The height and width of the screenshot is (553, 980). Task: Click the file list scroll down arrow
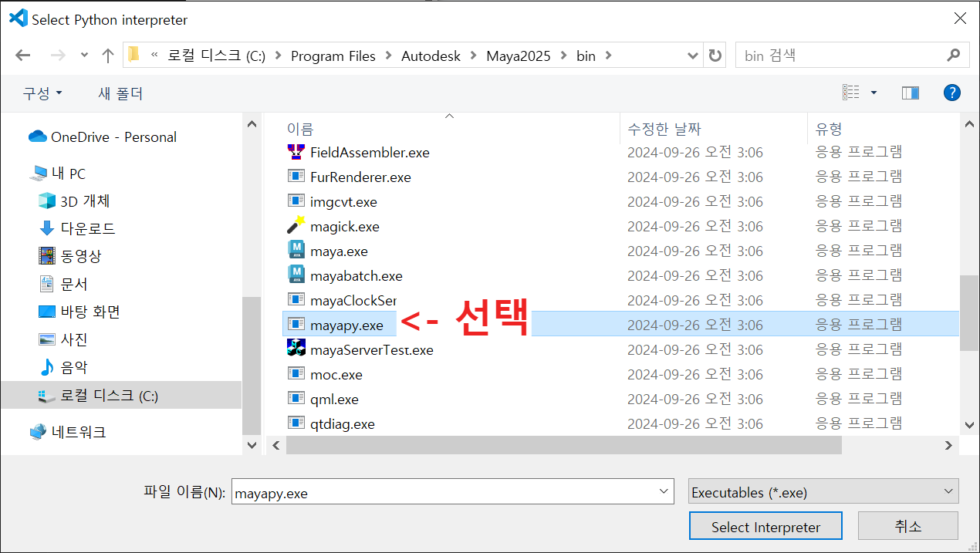coord(969,424)
